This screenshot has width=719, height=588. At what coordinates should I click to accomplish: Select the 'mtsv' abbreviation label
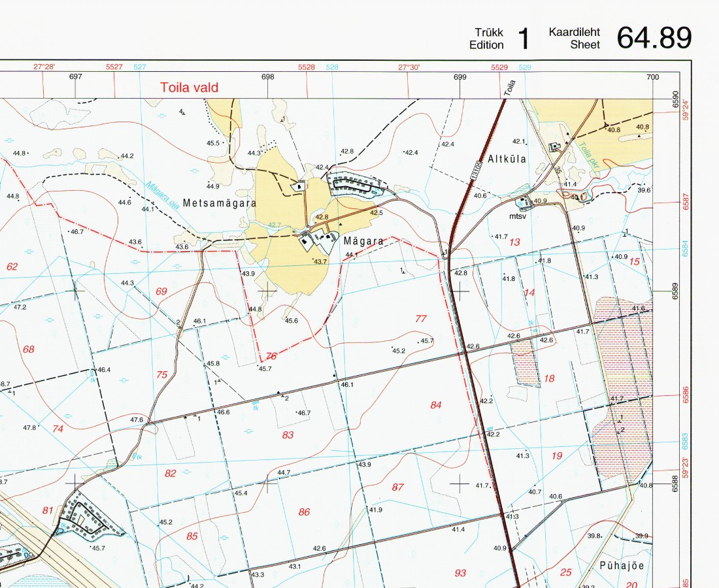516,216
